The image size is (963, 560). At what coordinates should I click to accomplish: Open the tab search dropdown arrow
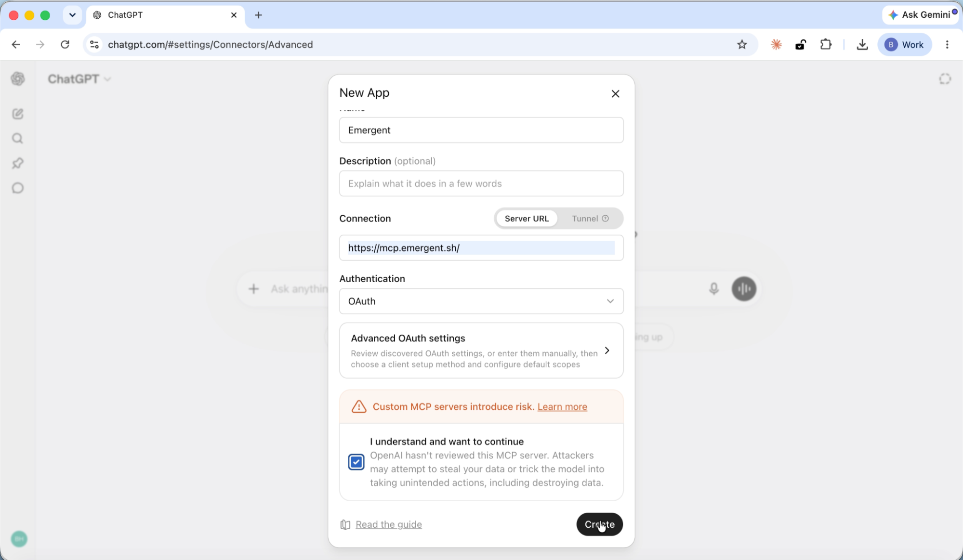click(72, 15)
